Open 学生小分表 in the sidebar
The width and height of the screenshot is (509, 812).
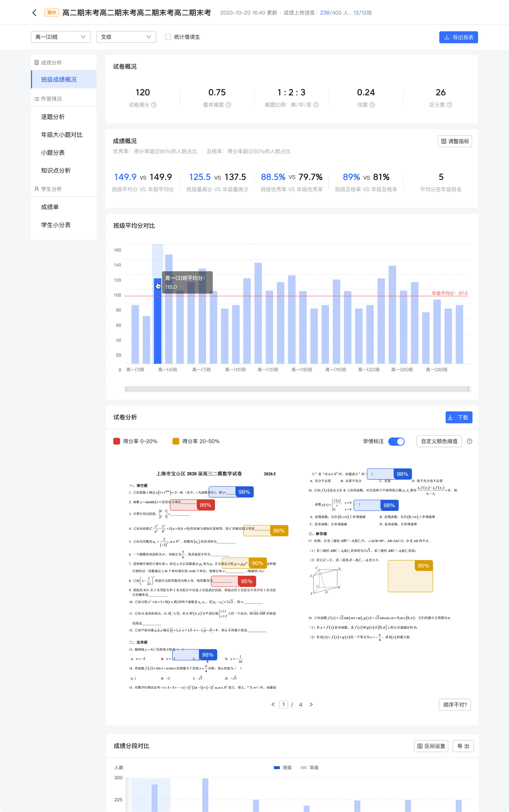point(56,225)
